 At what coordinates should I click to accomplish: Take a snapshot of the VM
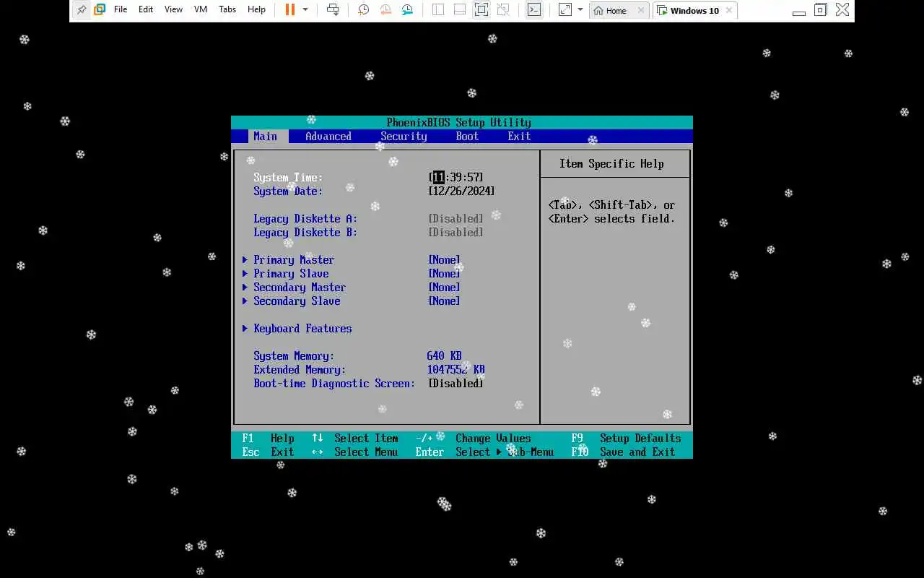[x=363, y=9]
